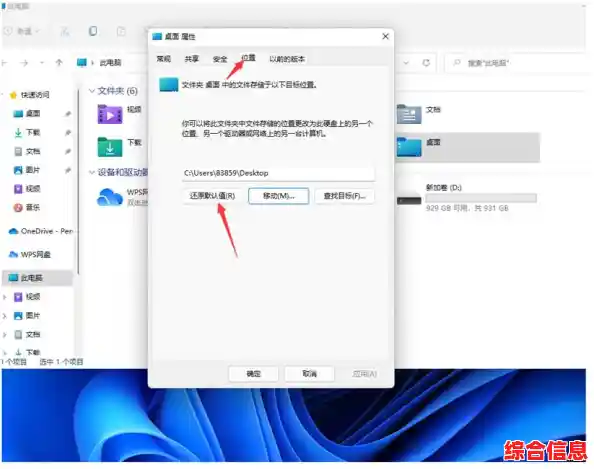
Task: Expand 视频 under 此电脑 in the sidebar tree
Action: click(5, 297)
